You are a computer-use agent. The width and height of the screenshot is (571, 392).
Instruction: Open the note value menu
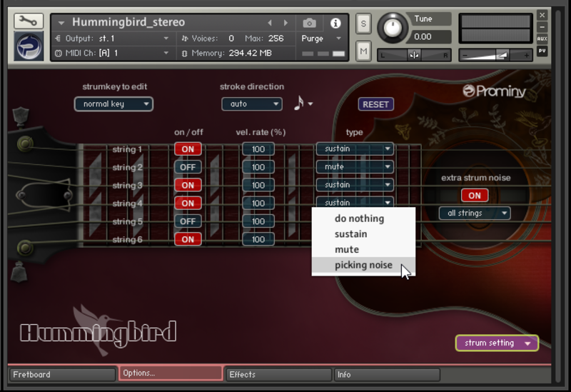(x=303, y=104)
